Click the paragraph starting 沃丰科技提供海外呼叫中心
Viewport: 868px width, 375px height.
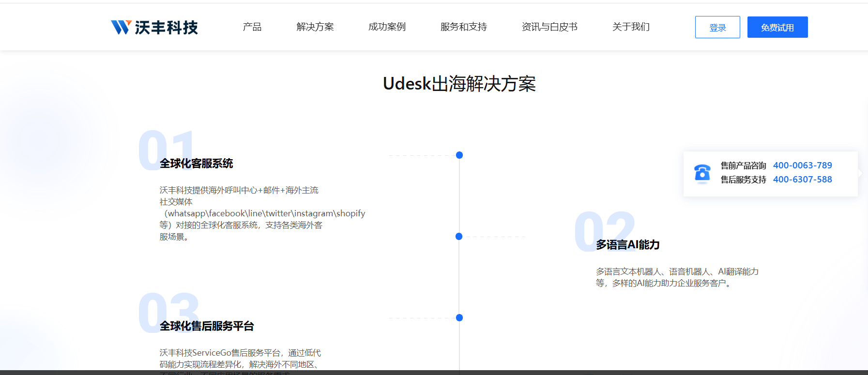[x=262, y=213]
